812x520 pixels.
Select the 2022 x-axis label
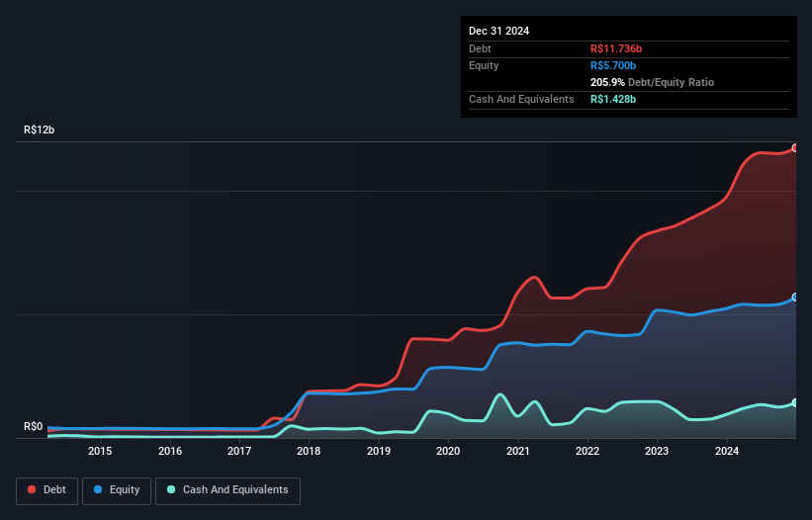[587, 451]
